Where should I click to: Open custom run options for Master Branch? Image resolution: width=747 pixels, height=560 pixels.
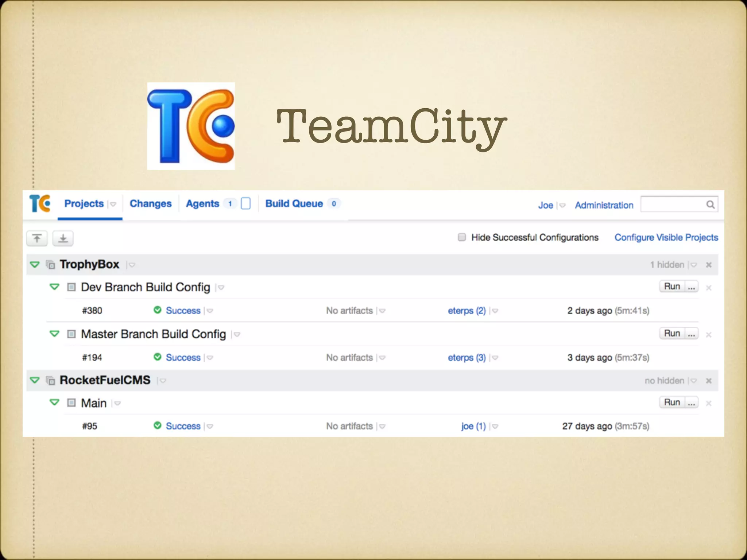click(x=692, y=333)
